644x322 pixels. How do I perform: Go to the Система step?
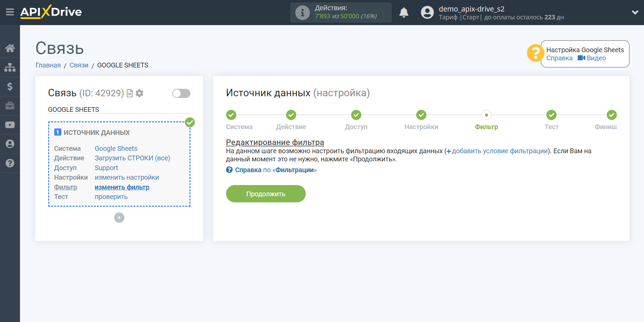(231, 115)
